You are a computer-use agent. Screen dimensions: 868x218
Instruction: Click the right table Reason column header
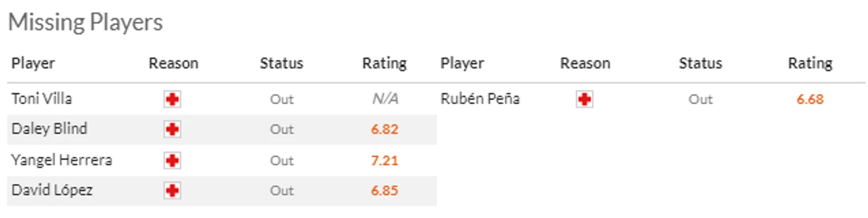pyautogui.click(x=585, y=64)
